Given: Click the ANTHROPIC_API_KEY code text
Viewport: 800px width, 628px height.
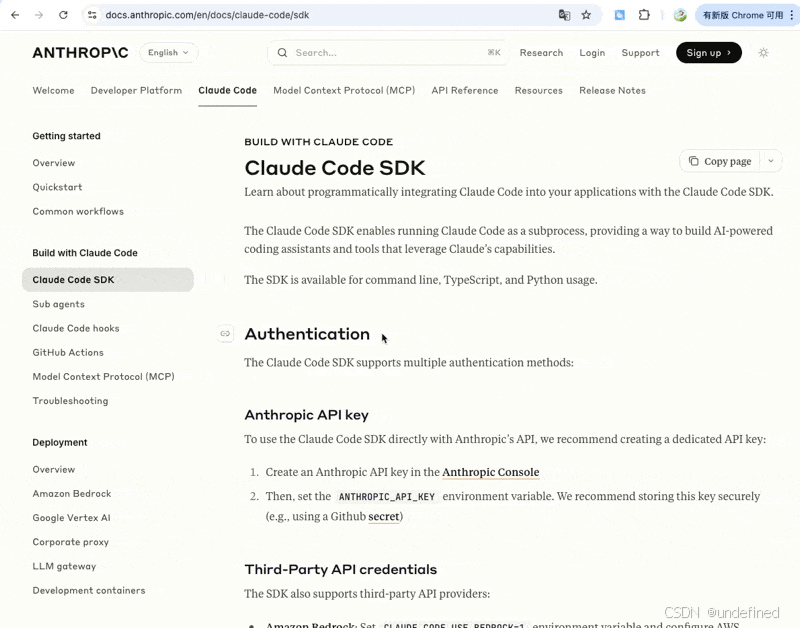Looking at the screenshot, I should click(x=387, y=496).
